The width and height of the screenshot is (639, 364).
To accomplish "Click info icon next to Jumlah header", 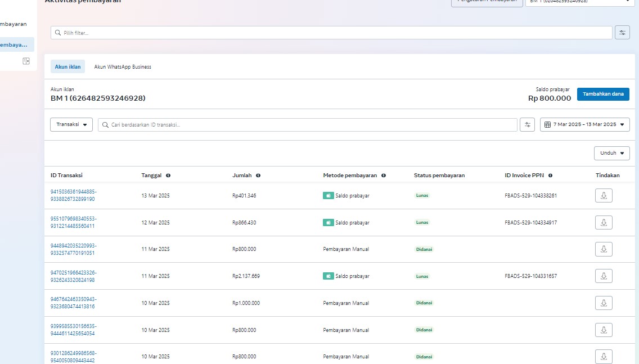I will [258, 176].
